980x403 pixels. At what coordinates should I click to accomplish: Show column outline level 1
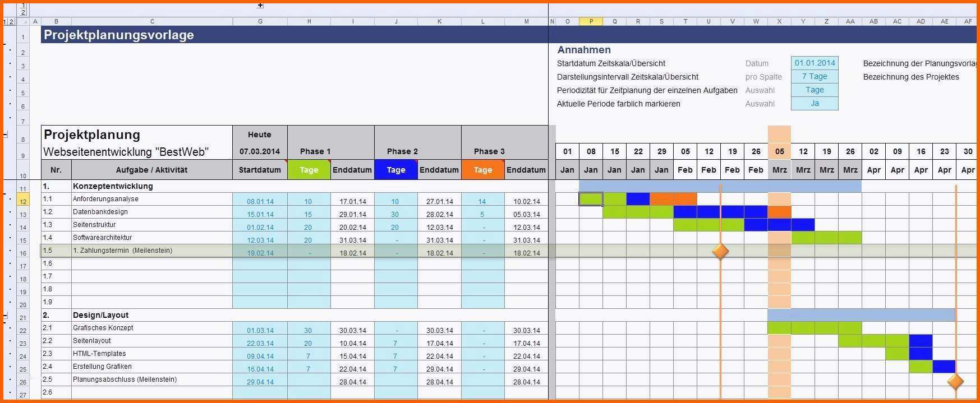click(x=22, y=5)
